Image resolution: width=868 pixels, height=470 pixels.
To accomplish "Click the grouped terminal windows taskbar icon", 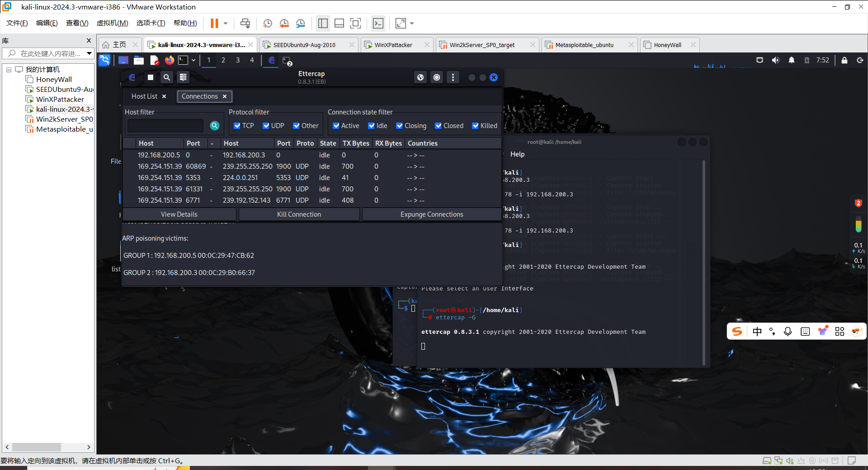I will (x=287, y=61).
